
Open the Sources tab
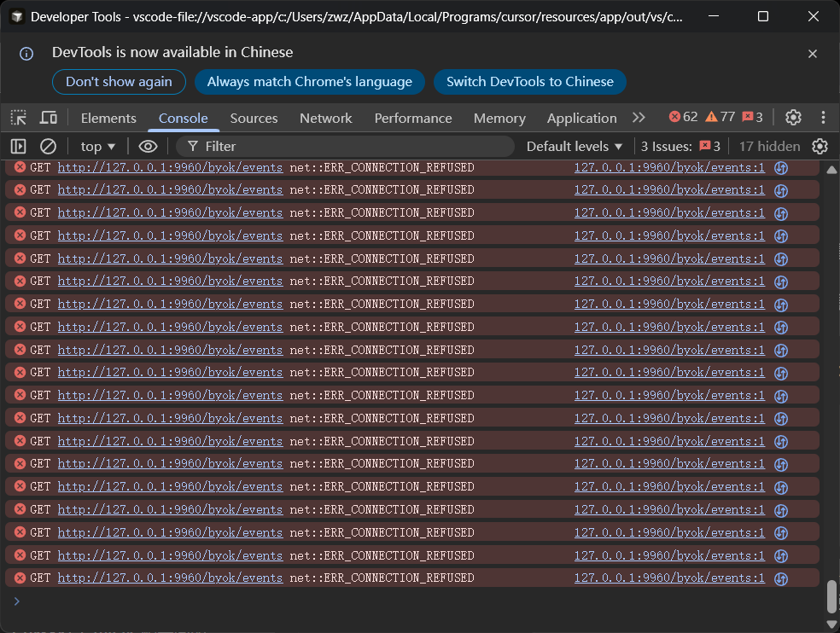[254, 118]
